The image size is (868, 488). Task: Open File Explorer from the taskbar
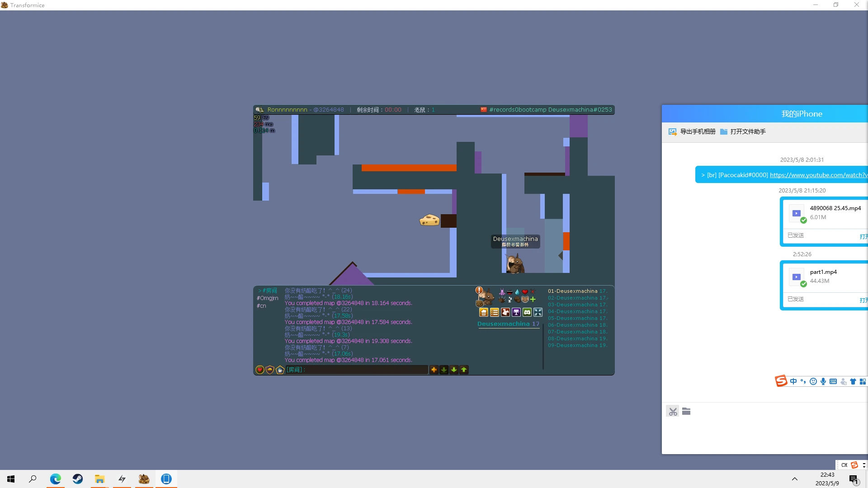pos(99,479)
